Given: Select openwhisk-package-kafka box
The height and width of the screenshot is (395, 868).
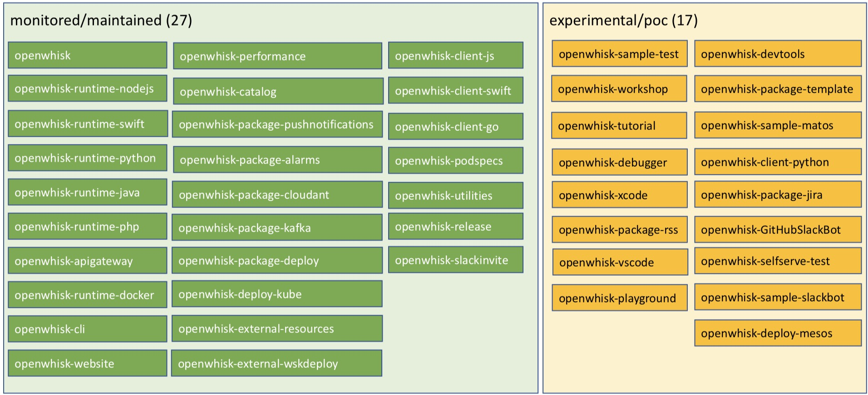Looking at the screenshot, I should pos(277,227).
